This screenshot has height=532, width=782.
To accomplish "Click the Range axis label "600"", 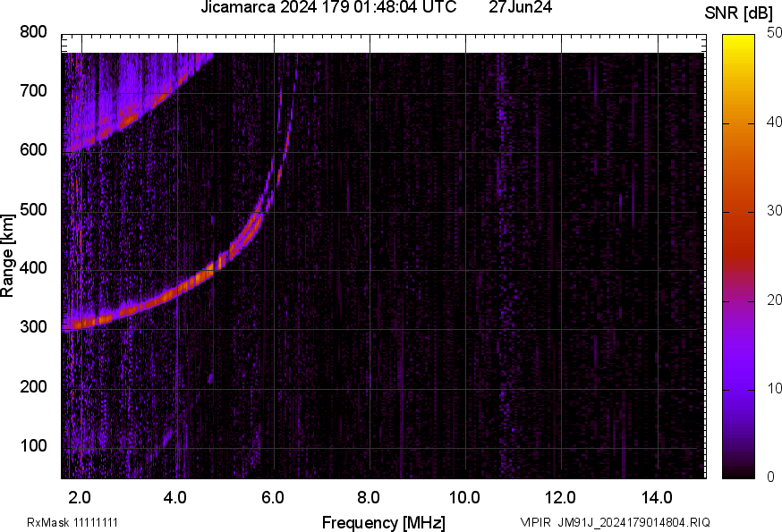I will (33, 149).
